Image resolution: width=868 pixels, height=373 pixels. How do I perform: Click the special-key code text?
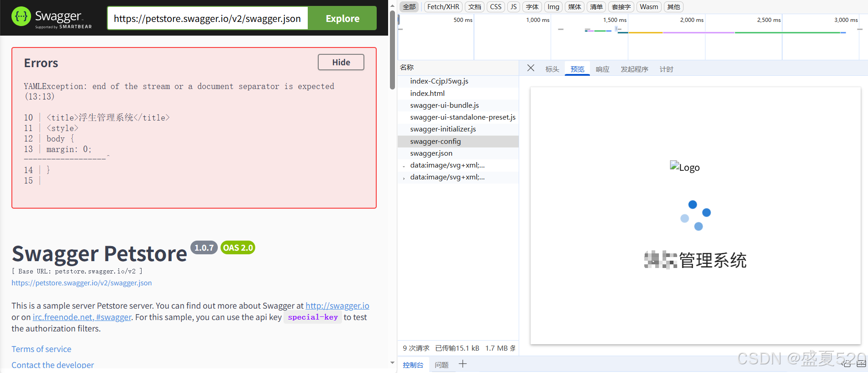click(313, 317)
